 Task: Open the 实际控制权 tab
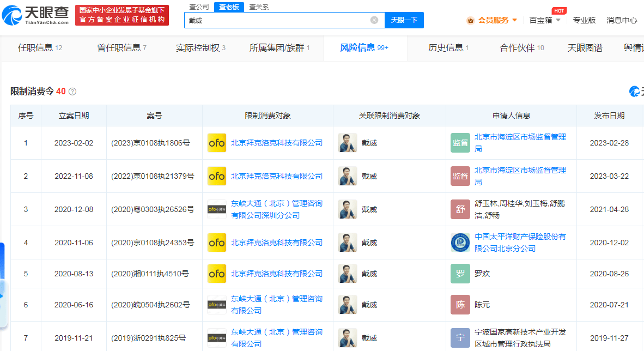(201, 48)
